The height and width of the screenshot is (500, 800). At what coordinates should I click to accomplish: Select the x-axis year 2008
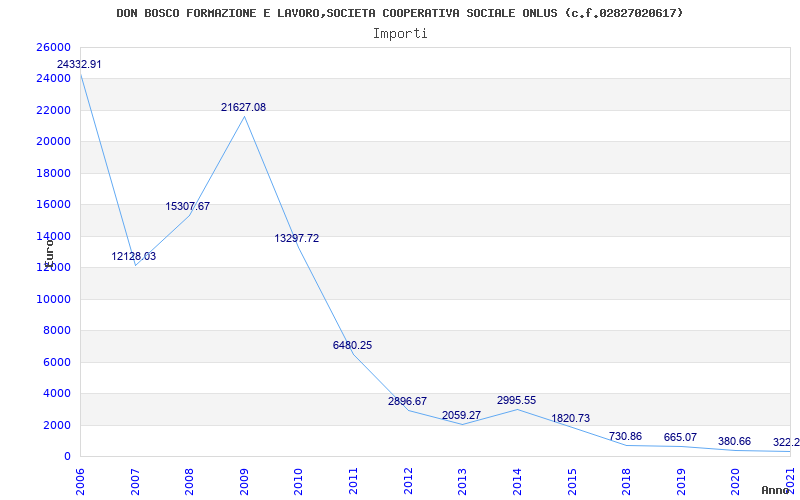pyautogui.click(x=189, y=481)
